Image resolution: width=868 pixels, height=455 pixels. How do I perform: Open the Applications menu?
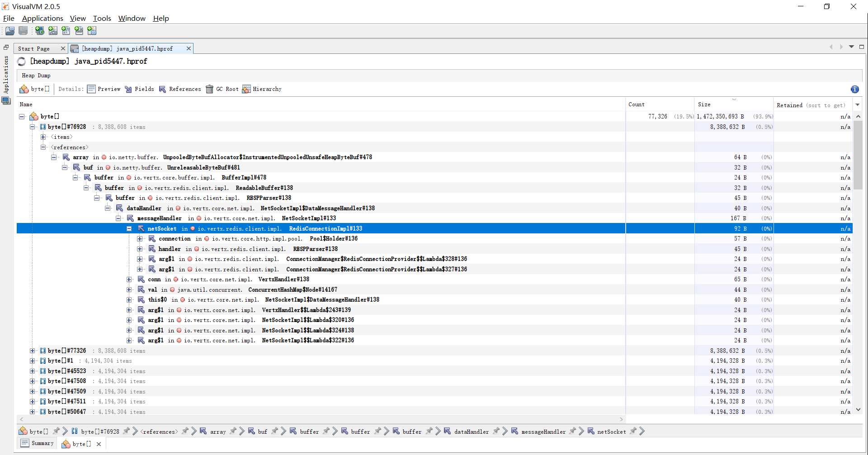(42, 18)
